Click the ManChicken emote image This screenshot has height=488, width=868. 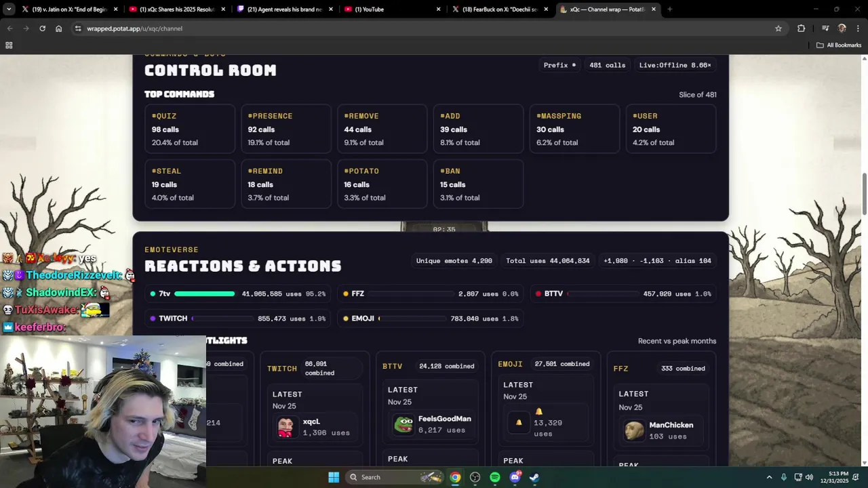click(x=634, y=430)
